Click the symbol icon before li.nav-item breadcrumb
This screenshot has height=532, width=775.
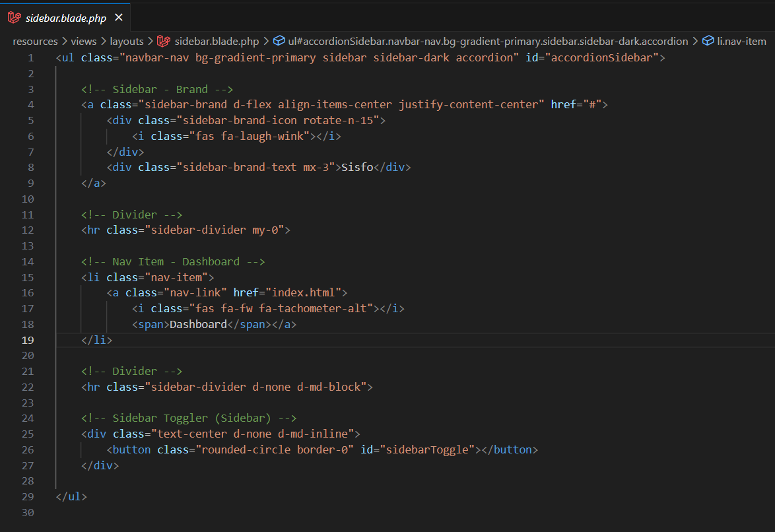[708, 41]
